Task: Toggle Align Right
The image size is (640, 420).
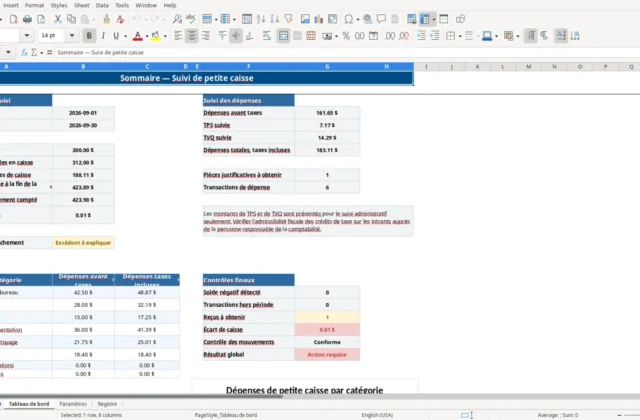Action: point(205,36)
